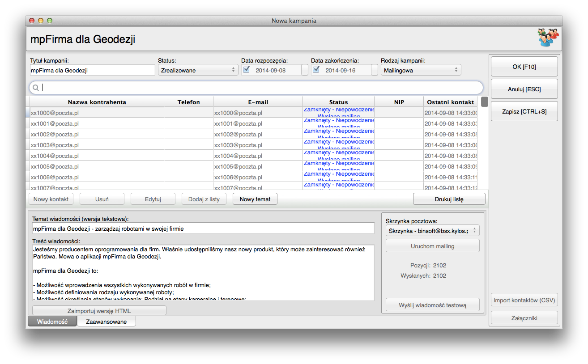Select contact row xx1002@poczta.pl name cell

[x=97, y=134]
